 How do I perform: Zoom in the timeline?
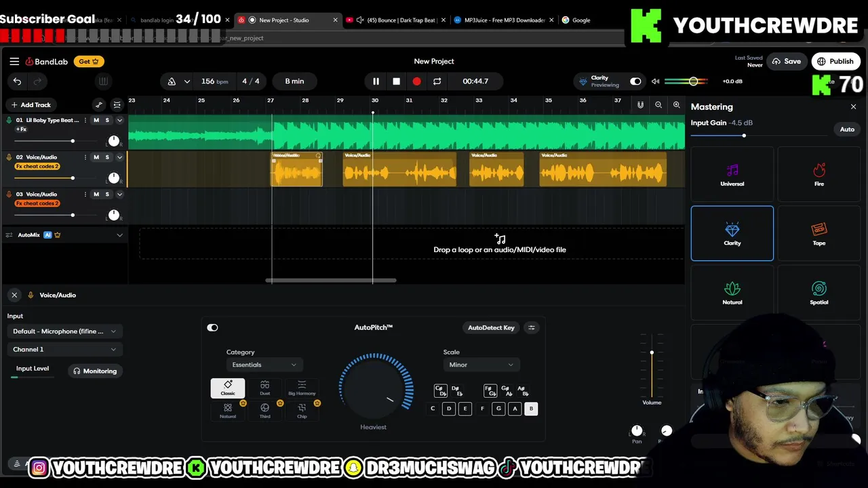[676, 105]
